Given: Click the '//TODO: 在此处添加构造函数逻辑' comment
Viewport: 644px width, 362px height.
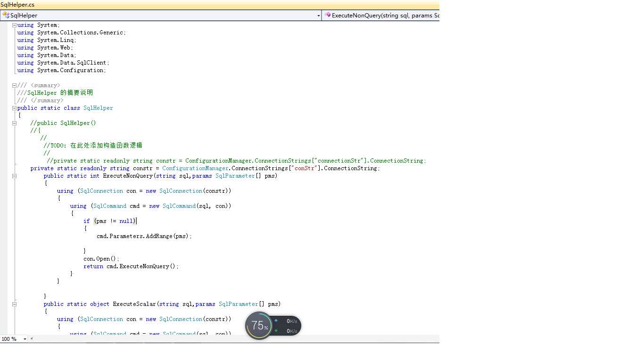Looking at the screenshot, I should point(93,146).
